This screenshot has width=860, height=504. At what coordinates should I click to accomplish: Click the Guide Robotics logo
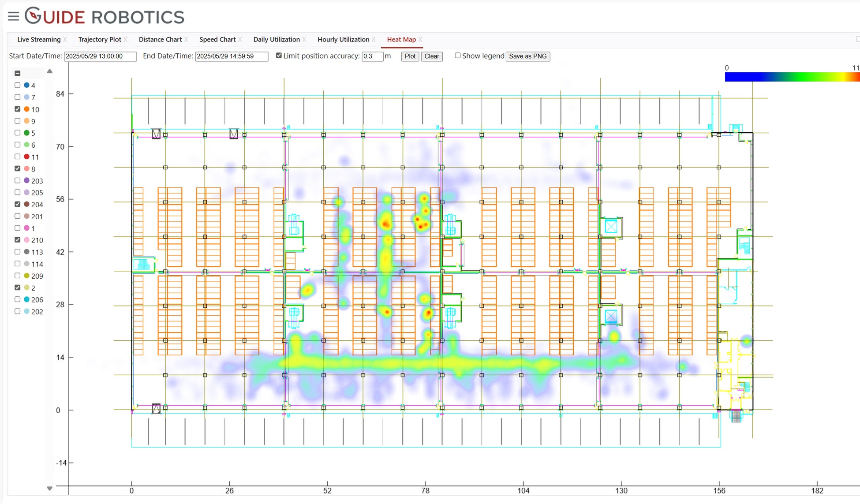click(105, 16)
